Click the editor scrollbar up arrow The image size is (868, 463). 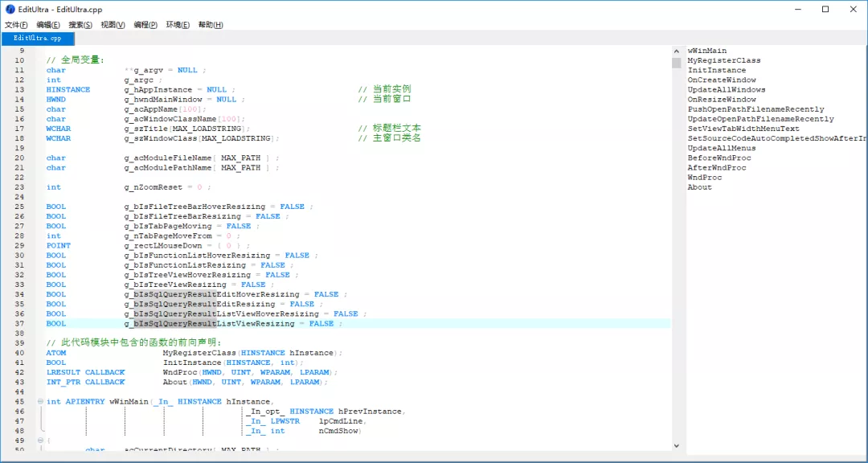pyautogui.click(x=677, y=51)
